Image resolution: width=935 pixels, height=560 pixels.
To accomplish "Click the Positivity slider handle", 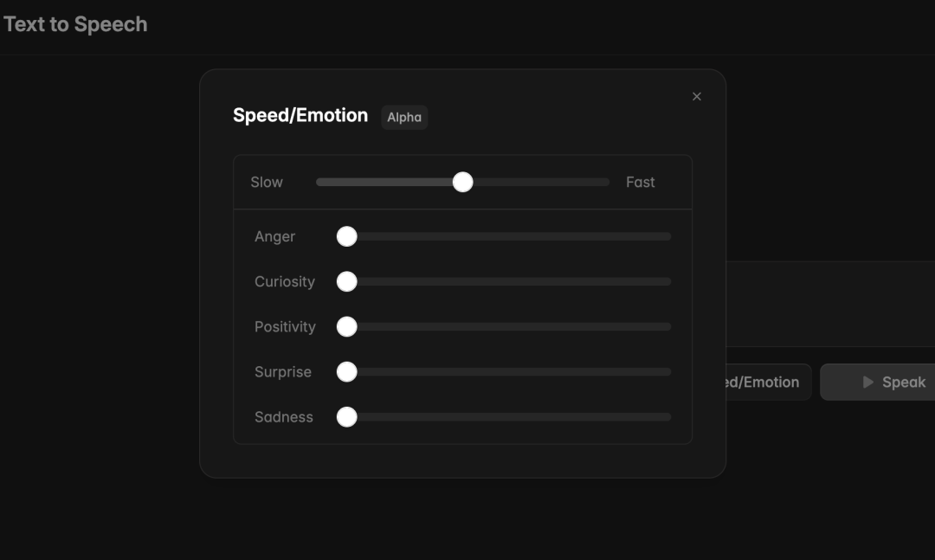I will coord(347,327).
